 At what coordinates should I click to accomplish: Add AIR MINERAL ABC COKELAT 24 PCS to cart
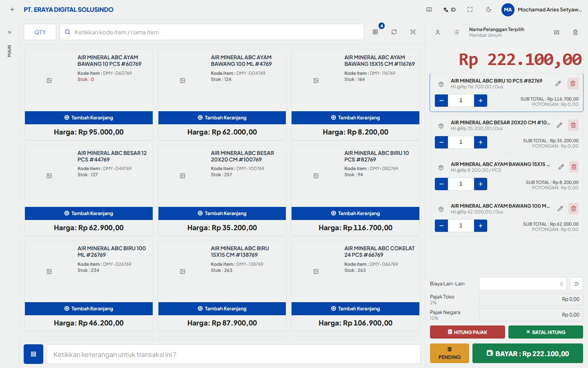click(355, 309)
